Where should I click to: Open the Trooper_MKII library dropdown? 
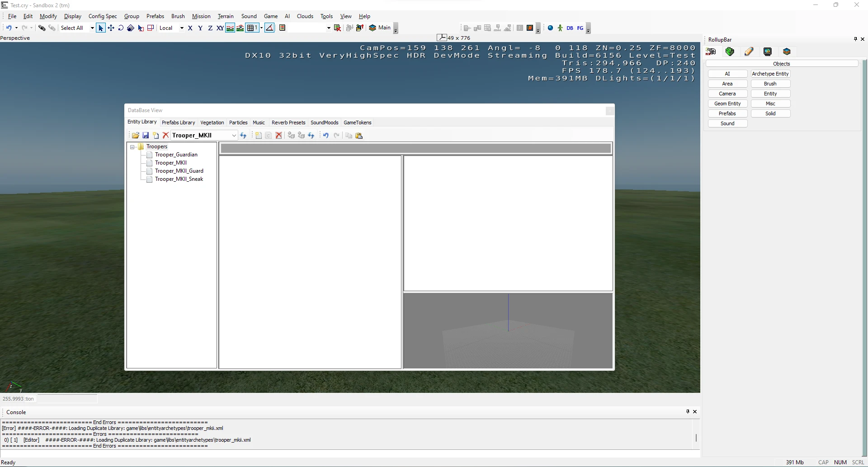pyautogui.click(x=234, y=136)
